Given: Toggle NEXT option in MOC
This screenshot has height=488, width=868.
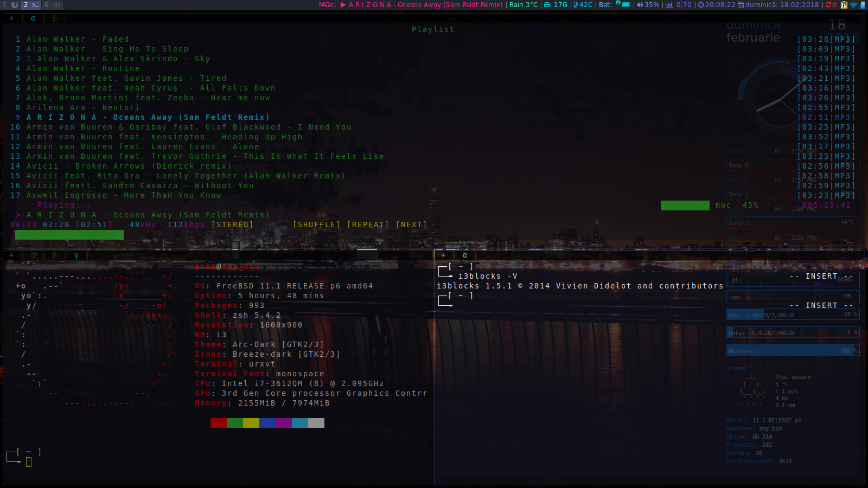Looking at the screenshot, I should pos(411,224).
